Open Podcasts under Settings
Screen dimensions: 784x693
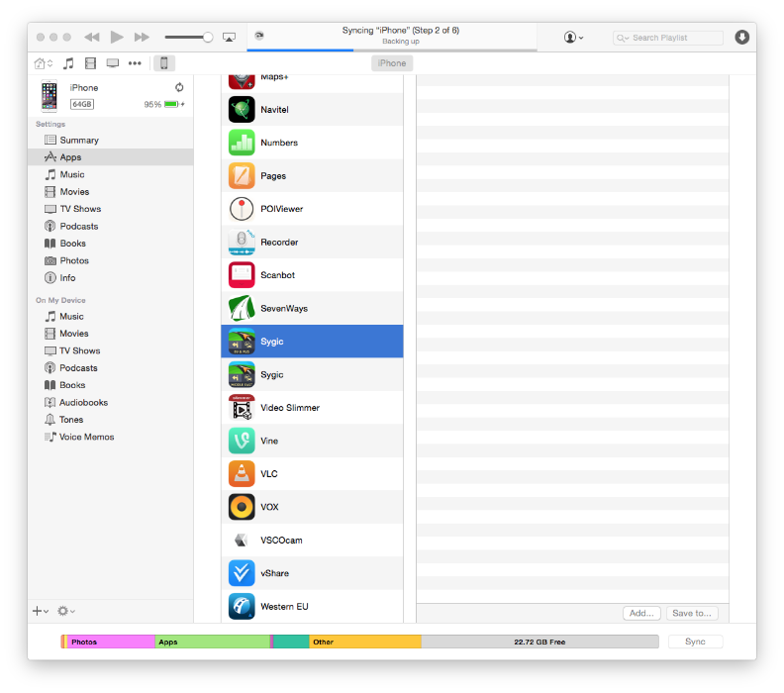(111, 226)
